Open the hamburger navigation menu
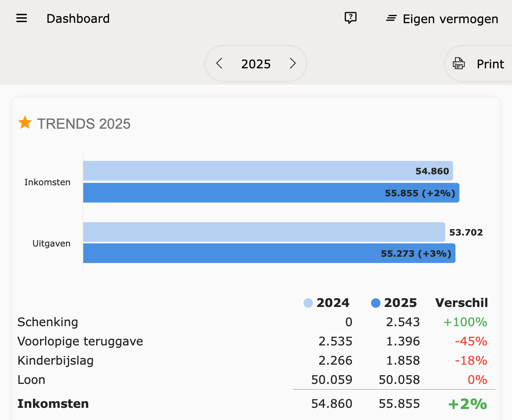 tap(22, 18)
